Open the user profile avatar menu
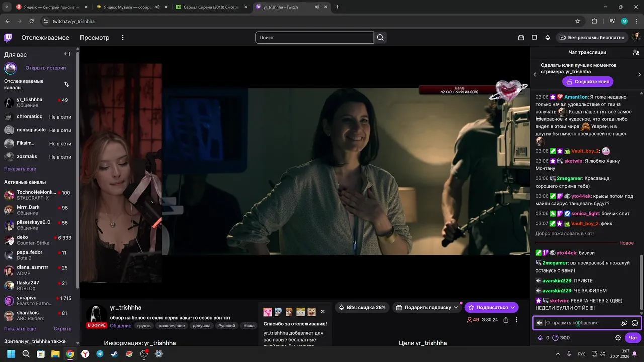Image resolution: width=644 pixels, height=362 pixels. click(636, 37)
